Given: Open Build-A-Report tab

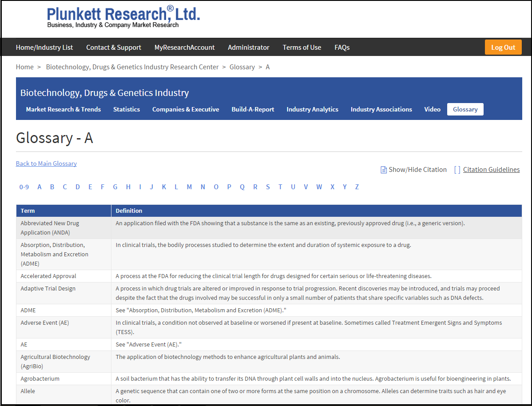Looking at the screenshot, I should 253,109.
